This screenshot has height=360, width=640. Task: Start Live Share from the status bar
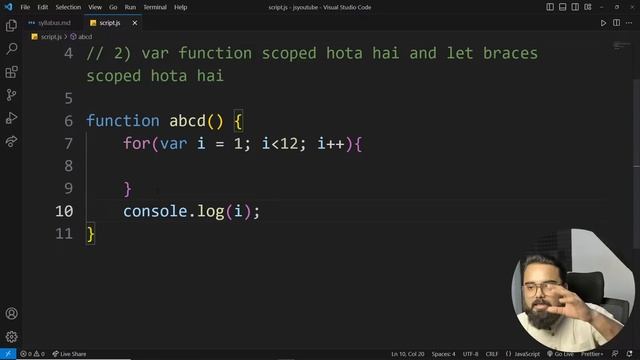point(69,354)
